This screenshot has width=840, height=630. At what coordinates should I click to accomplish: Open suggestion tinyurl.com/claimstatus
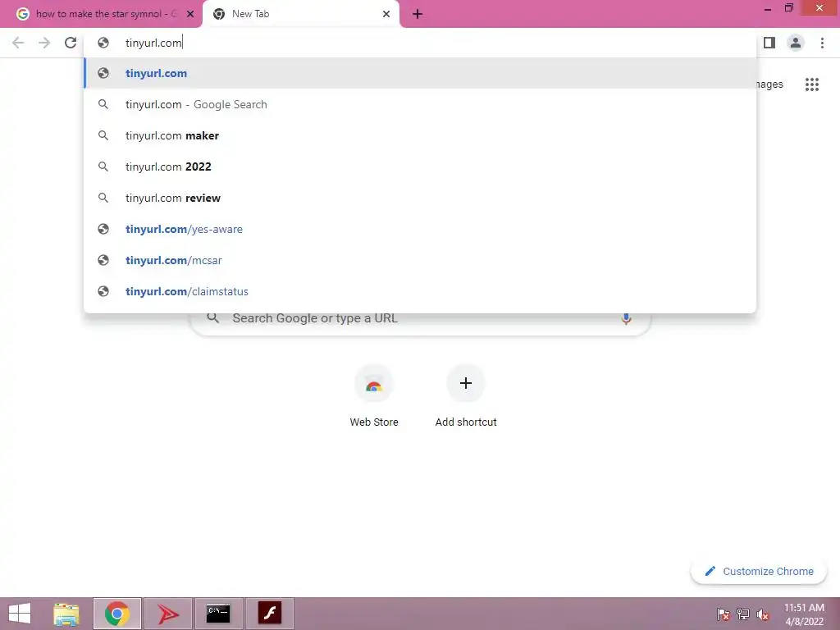pos(420,291)
